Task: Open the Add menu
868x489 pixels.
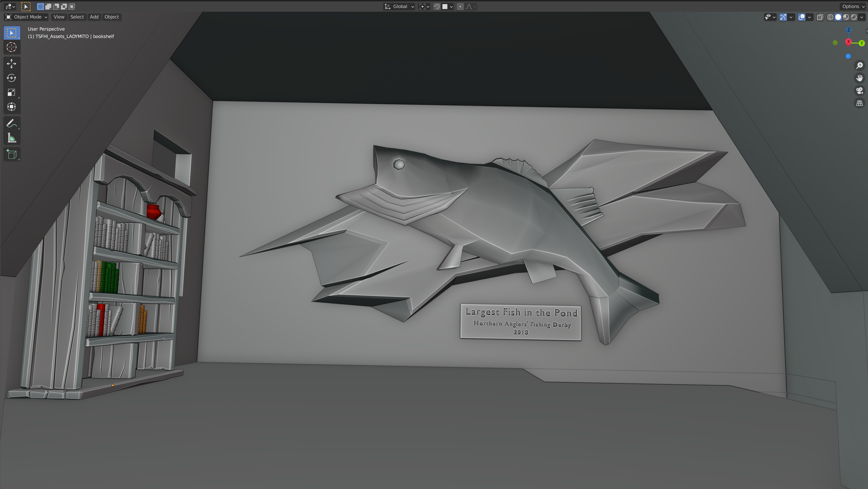Action: point(94,17)
